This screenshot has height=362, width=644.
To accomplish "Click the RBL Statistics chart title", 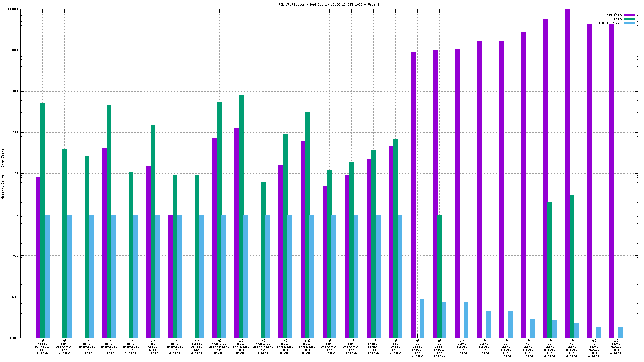I will [x=329, y=4].
